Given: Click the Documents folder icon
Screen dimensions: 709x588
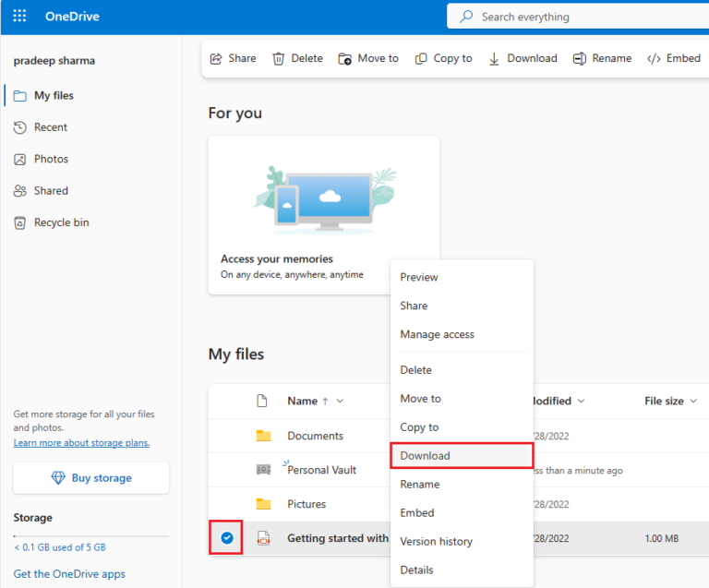Looking at the screenshot, I should [264, 436].
